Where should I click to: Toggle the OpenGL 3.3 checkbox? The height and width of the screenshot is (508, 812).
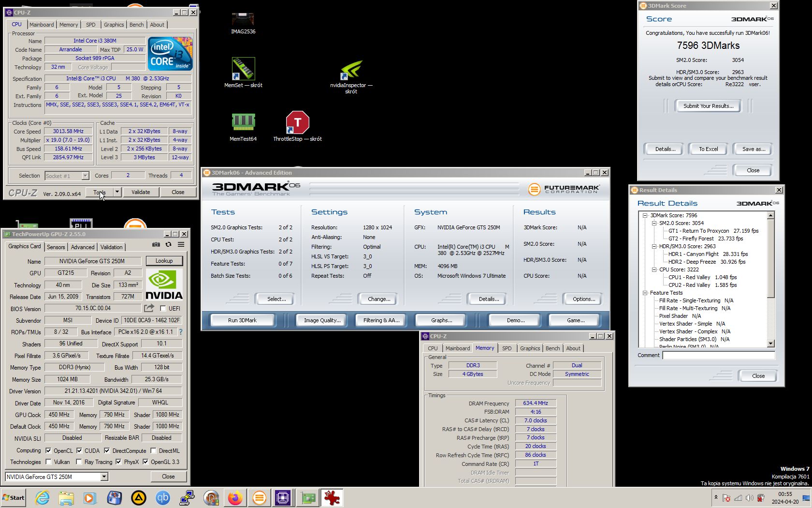145,462
